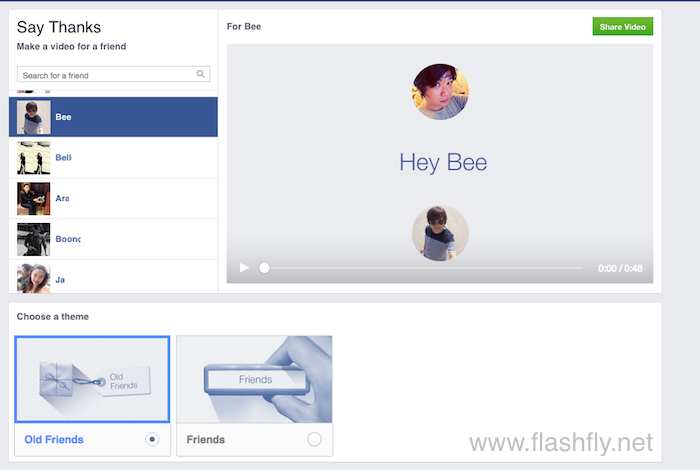Screen dimensions: 700x470
Task: Click the Share Video button
Action: pyautogui.click(x=622, y=26)
